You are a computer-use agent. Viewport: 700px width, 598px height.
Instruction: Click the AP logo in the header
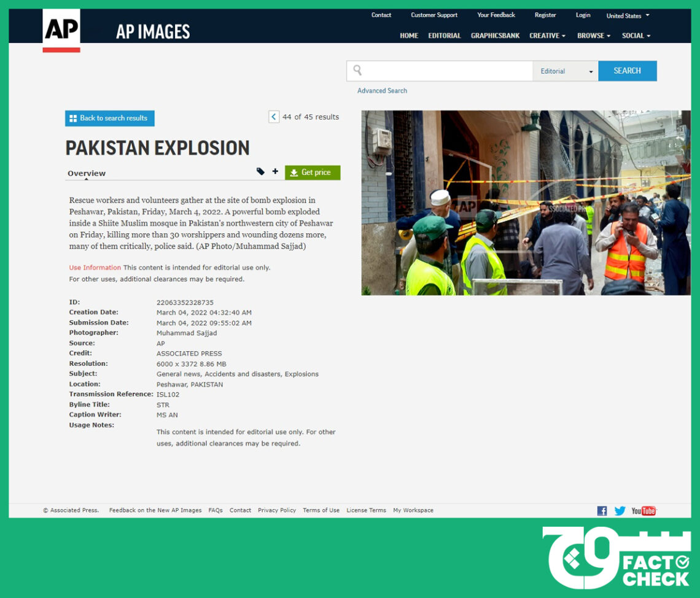[x=61, y=30]
